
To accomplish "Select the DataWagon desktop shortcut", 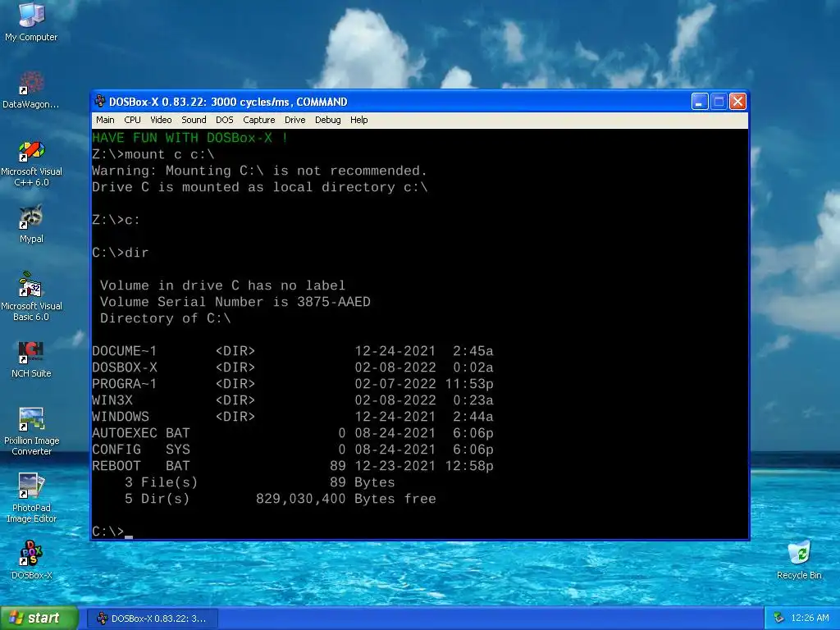I will point(31,89).
